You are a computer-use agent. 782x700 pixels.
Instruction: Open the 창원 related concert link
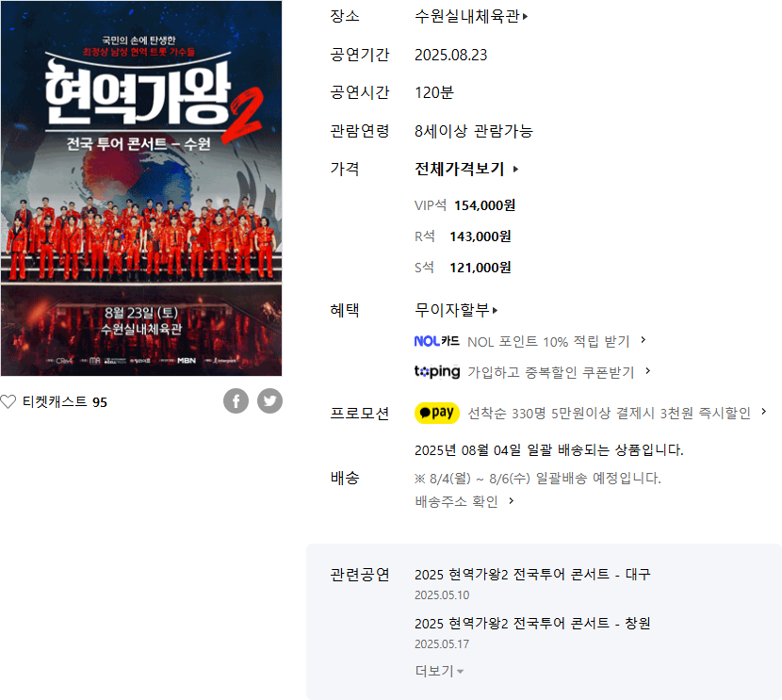click(532, 624)
